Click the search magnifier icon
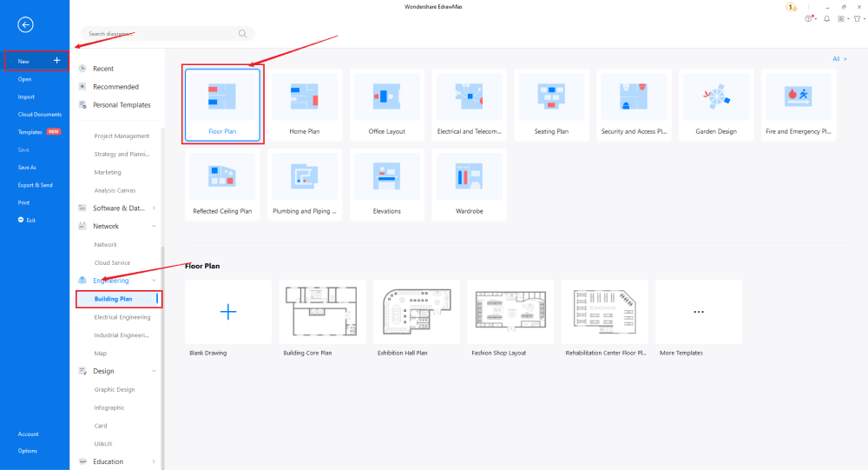 pos(242,34)
